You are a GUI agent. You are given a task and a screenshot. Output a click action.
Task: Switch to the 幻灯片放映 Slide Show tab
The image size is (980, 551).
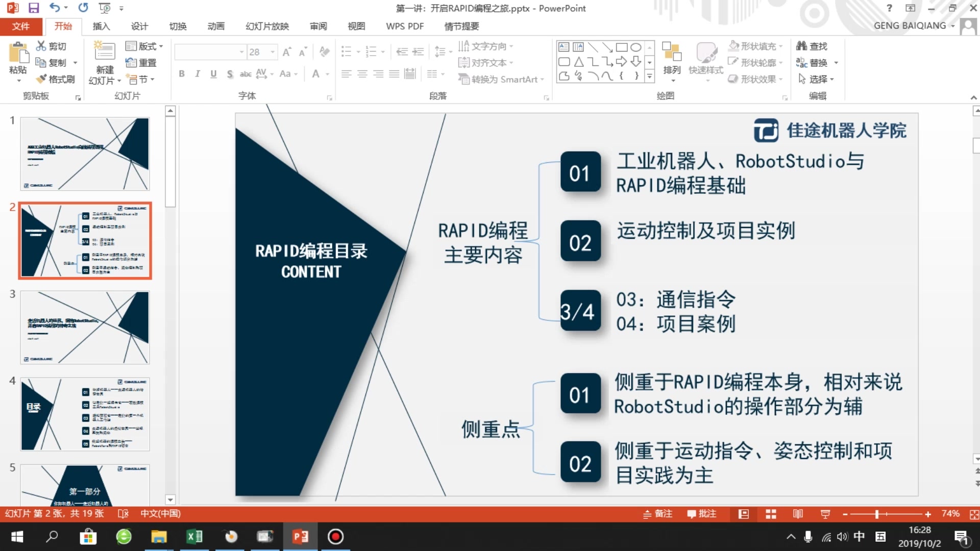tap(267, 26)
